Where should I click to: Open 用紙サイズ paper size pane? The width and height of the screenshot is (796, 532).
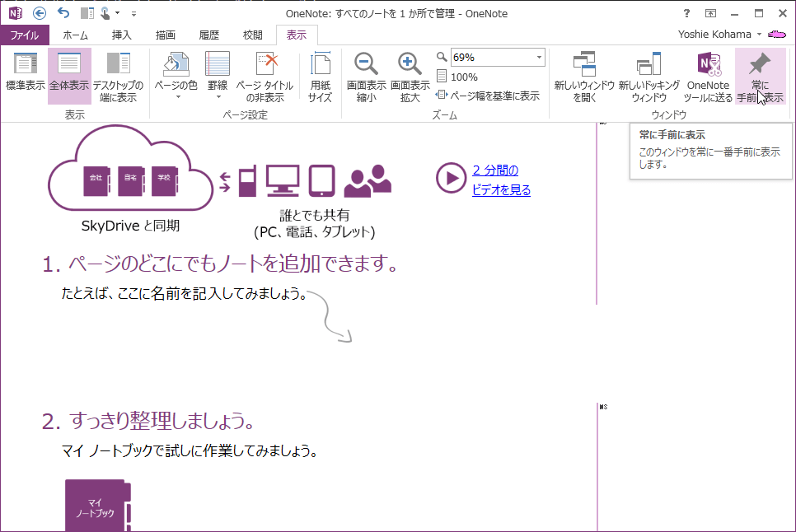tap(320, 77)
